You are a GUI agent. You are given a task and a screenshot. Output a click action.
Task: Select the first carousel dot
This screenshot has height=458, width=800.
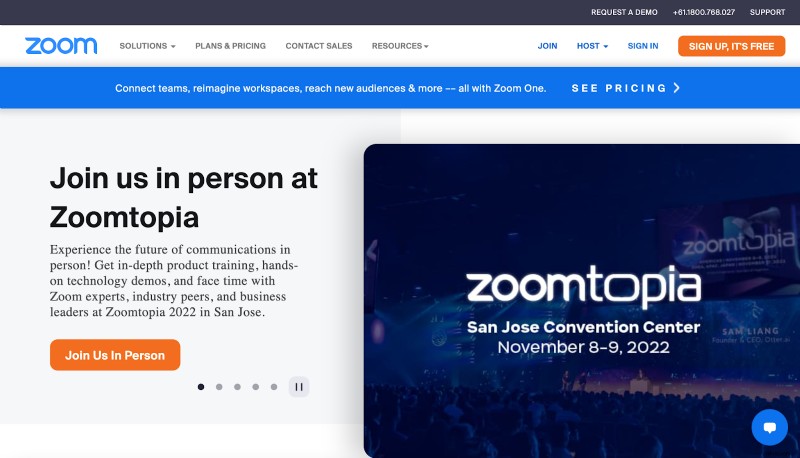coord(201,386)
